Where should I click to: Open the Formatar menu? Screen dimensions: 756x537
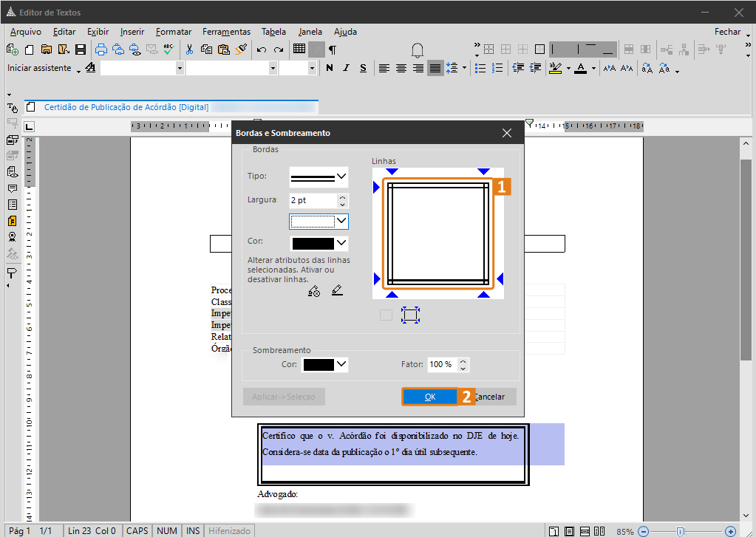tap(174, 32)
